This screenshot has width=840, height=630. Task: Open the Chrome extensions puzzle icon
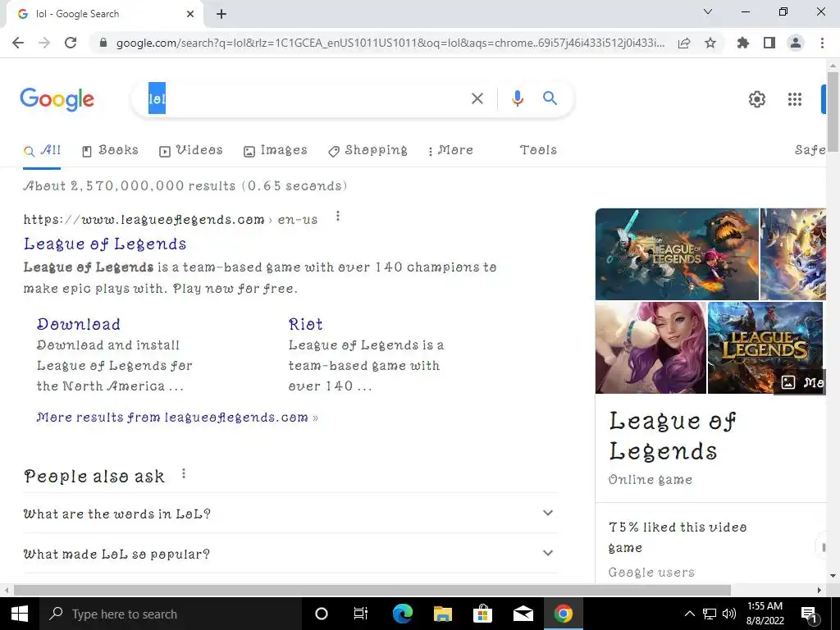(743, 43)
